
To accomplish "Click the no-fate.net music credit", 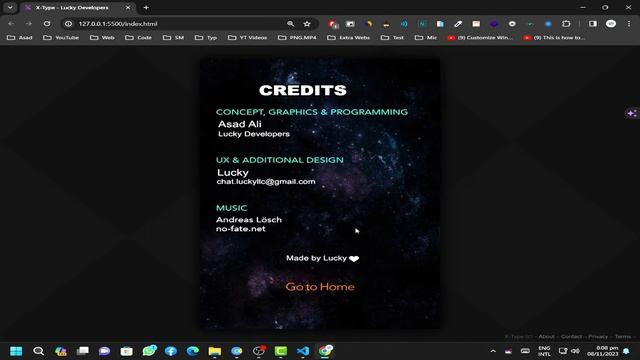I will point(241,229).
